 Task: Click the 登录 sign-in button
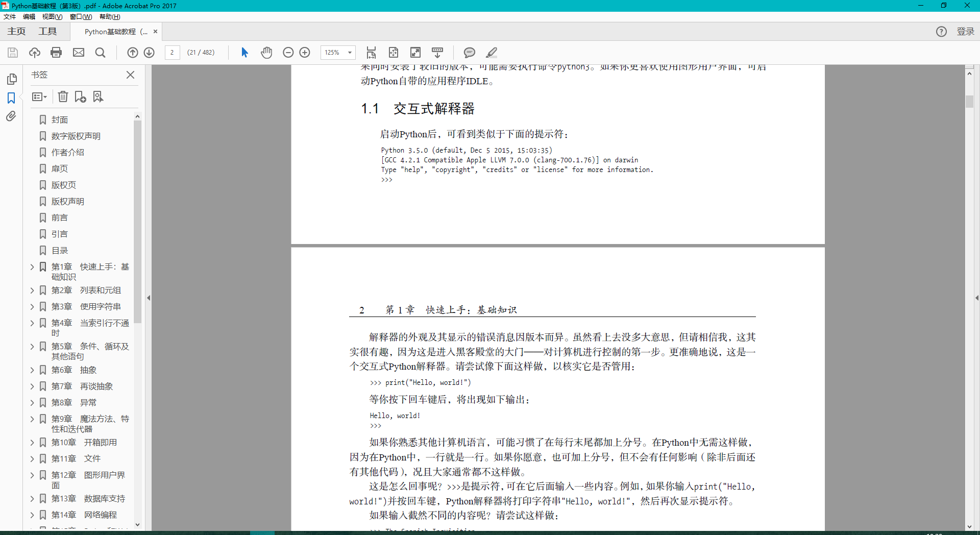click(965, 32)
